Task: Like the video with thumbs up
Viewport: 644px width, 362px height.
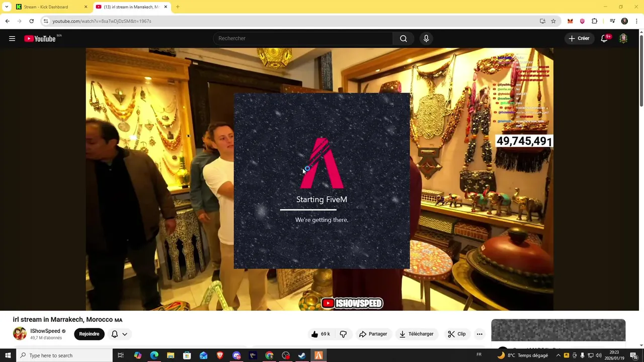Action: pos(320,334)
